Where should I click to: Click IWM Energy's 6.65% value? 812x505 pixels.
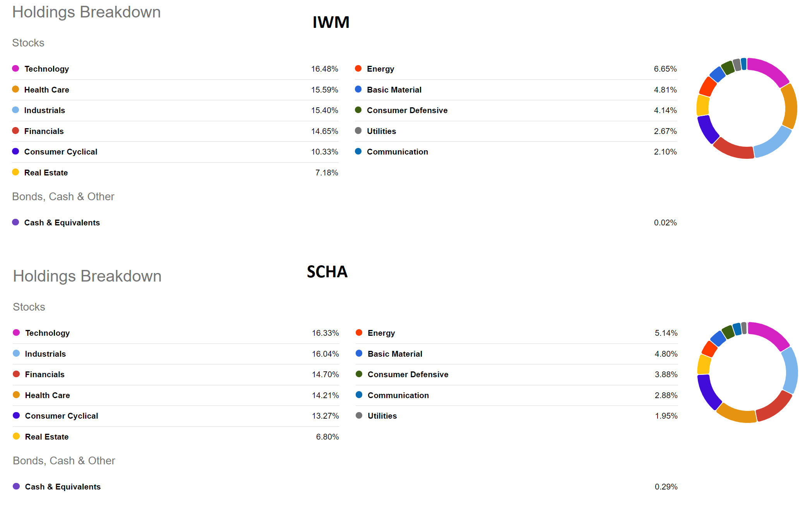665,69
